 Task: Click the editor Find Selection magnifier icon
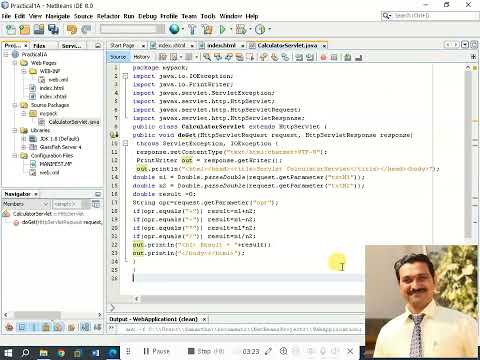207,57
